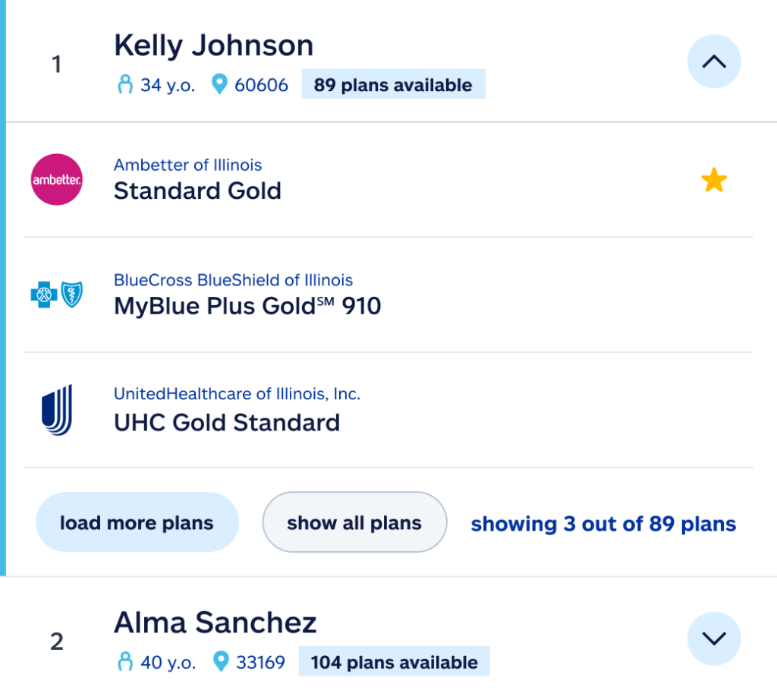Toggle the gold star favorite on Standard Gold
The width and height of the screenshot is (777, 700).
pyautogui.click(x=713, y=181)
